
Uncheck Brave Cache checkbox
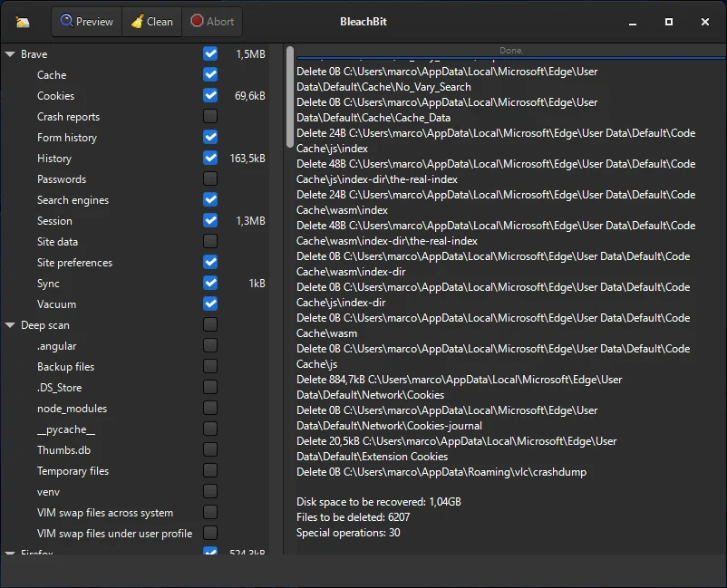[210, 74]
